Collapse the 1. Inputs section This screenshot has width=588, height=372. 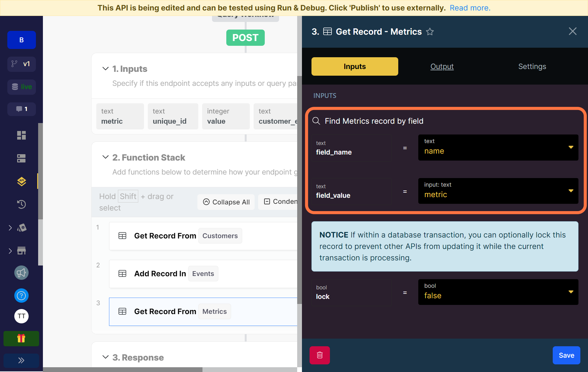pos(106,68)
